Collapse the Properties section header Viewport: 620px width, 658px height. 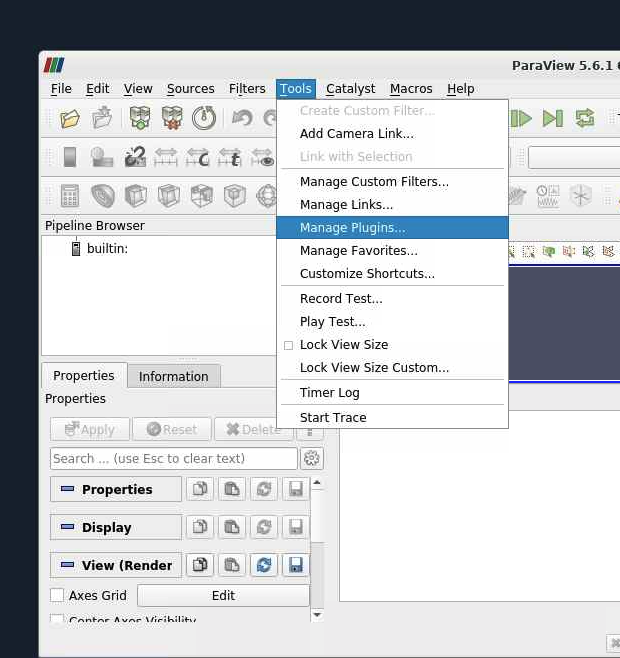coord(116,489)
